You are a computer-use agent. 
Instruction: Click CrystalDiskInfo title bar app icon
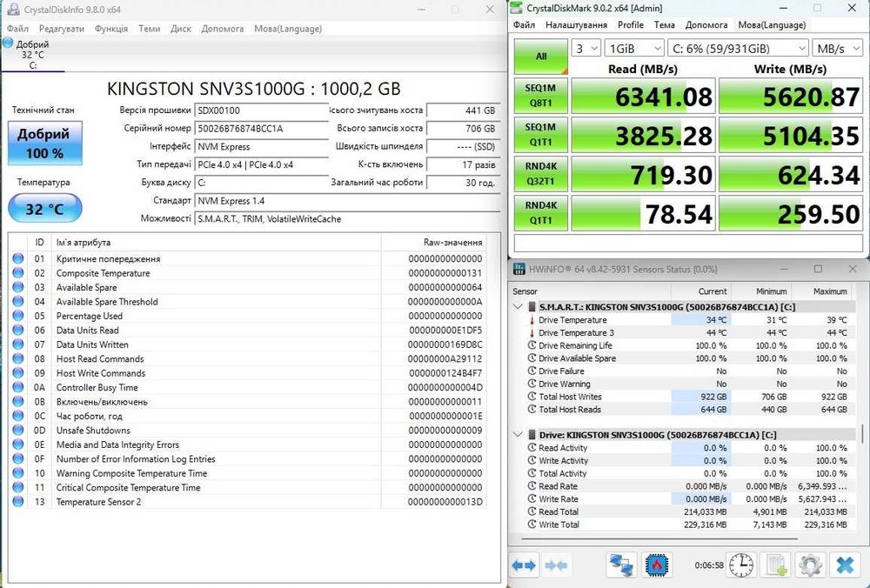[13, 10]
